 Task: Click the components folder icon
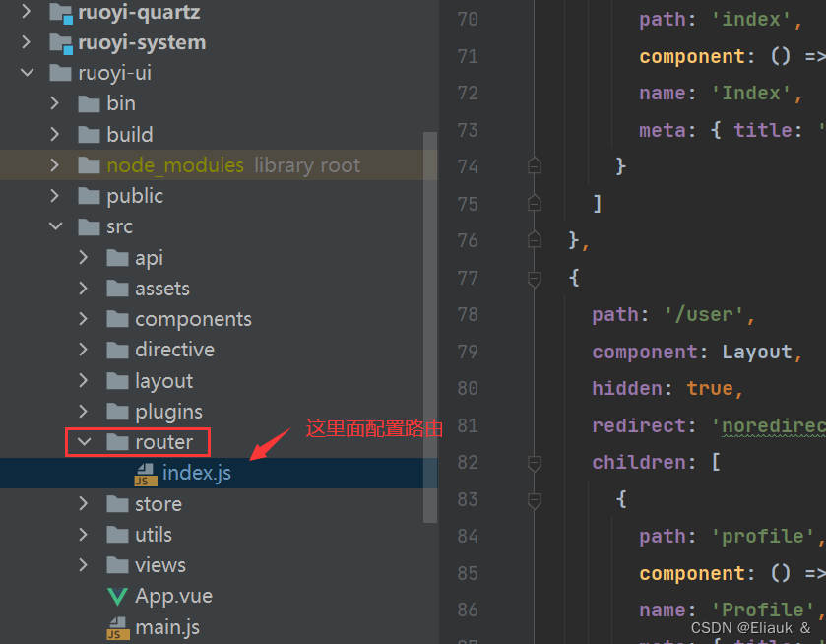[x=117, y=319]
